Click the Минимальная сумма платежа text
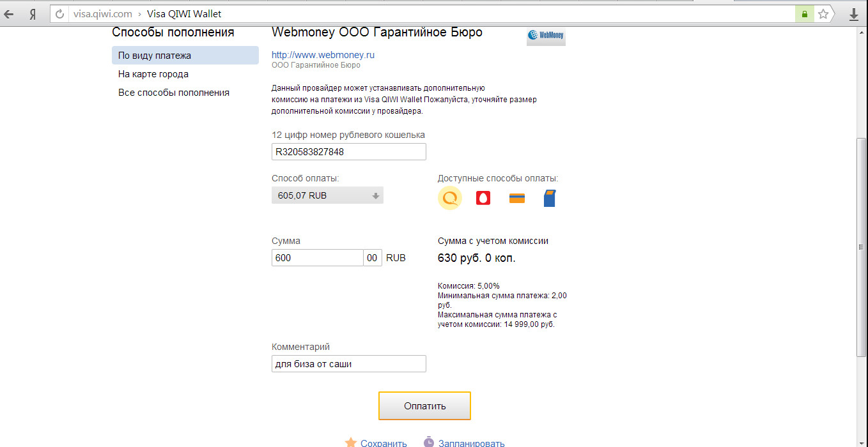This screenshot has height=447, width=868. pyautogui.click(x=502, y=300)
